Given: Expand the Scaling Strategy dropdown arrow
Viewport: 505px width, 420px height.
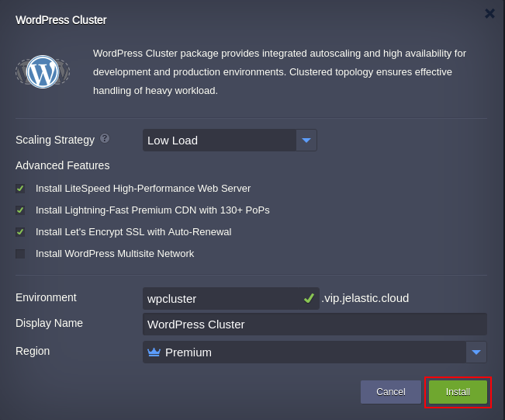Looking at the screenshot, I should coord(306,141).
